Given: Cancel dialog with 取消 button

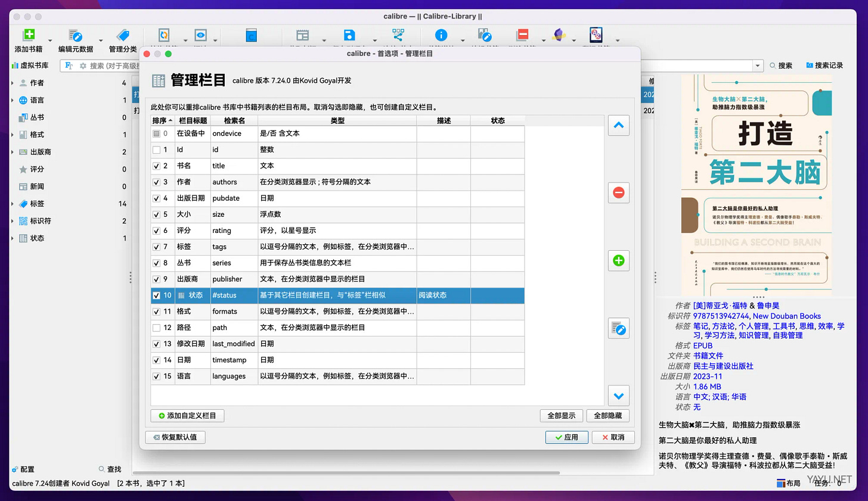Looking at the screenshot, I should [613, 437].
